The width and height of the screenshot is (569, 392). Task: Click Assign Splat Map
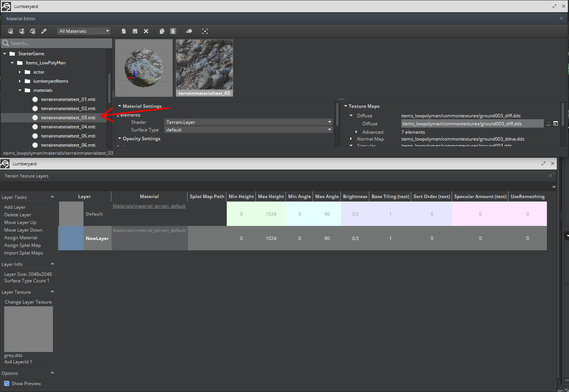tap(22, 245)
